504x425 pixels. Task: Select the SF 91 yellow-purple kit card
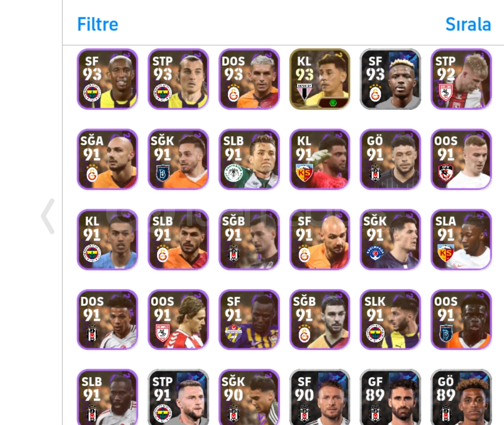249,320
